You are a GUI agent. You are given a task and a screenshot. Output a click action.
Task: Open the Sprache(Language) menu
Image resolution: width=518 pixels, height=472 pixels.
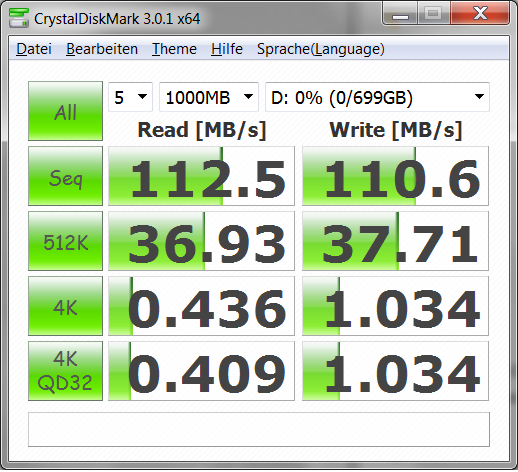321,49
